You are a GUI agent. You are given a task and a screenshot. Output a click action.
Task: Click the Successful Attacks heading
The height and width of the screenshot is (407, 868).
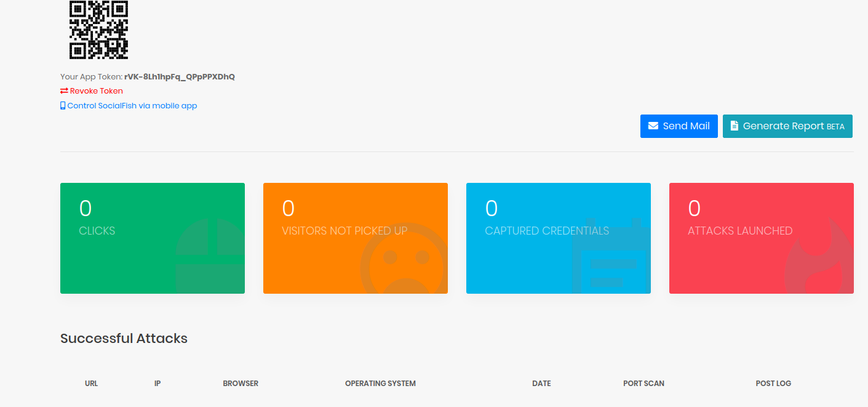coord(124,339)
